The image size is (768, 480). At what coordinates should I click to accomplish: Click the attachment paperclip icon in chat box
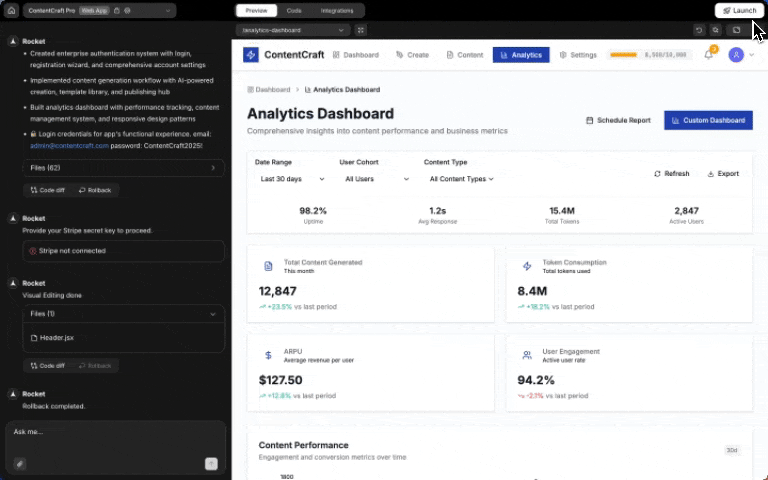(x=20, y=463)
